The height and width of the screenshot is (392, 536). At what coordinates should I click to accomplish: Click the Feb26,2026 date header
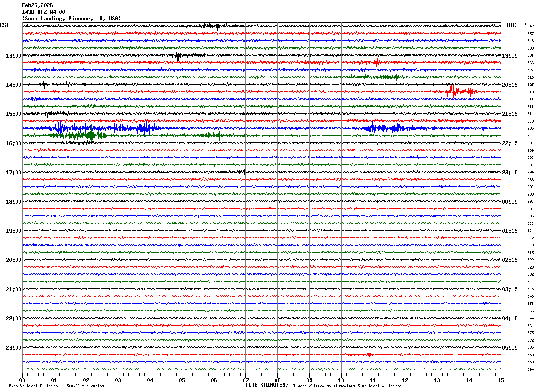[37, 5]
